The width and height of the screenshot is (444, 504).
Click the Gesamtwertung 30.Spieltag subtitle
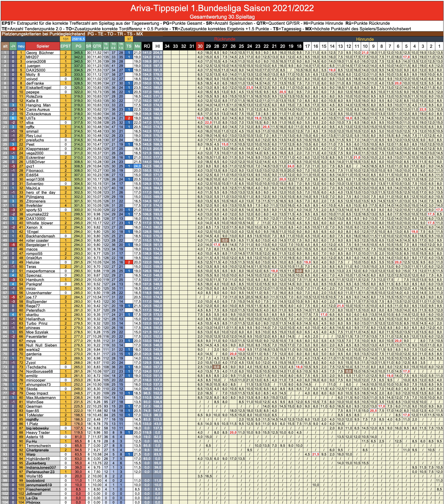(x=222, y=17)
